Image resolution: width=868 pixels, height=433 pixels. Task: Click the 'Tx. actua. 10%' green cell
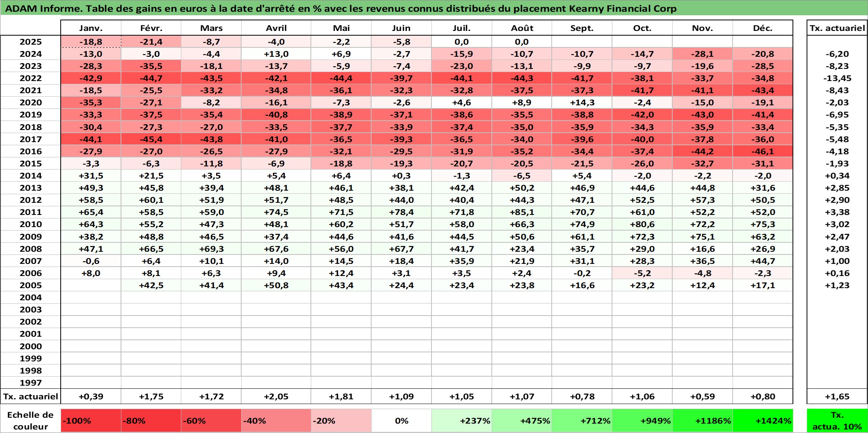click(837, 421)
